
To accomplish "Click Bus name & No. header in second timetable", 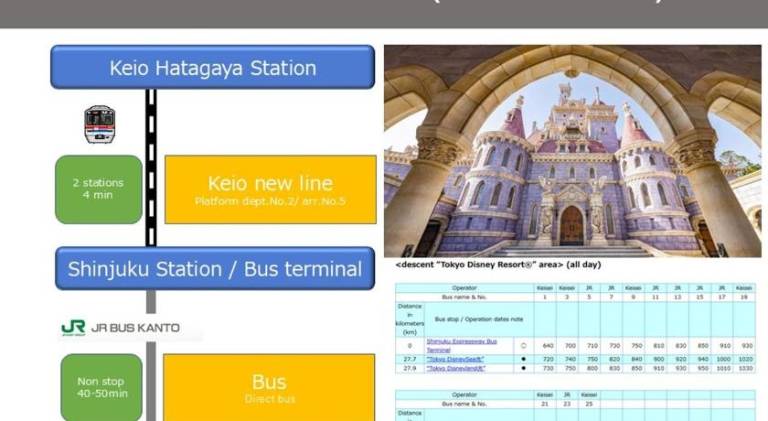I will (464, 404).
